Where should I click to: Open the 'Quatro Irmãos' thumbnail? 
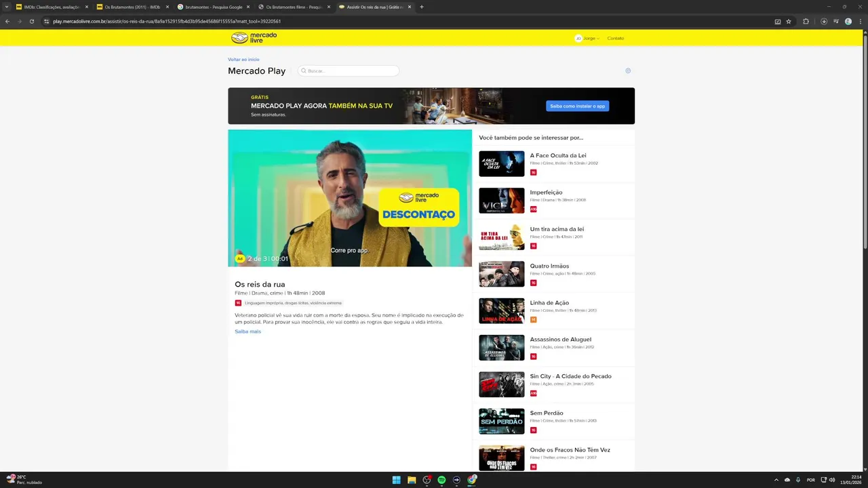(502, 274)
